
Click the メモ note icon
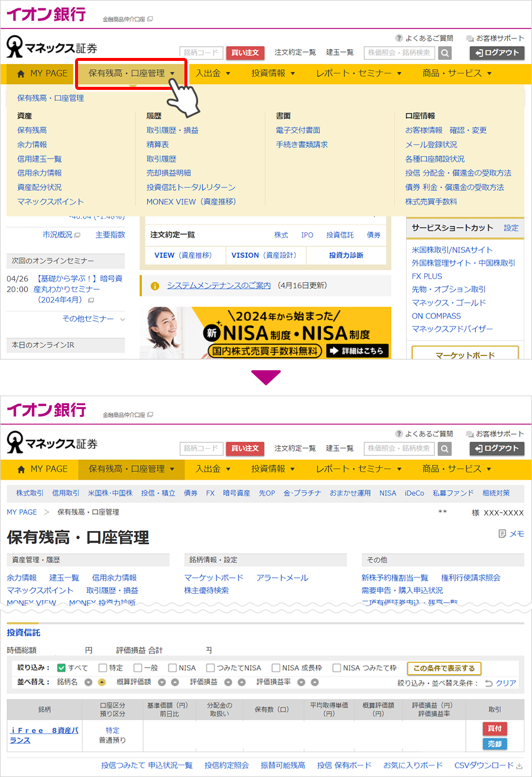coord(502,533)
